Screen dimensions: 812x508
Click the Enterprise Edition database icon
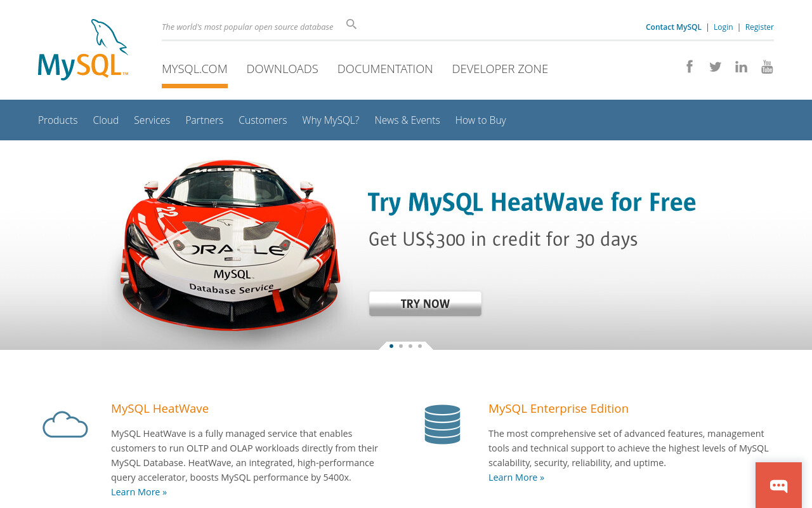click(x=442, y=424)
